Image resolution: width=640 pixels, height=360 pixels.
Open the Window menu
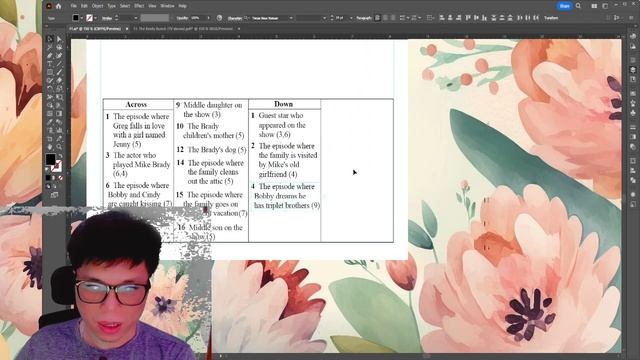[167, 6]
